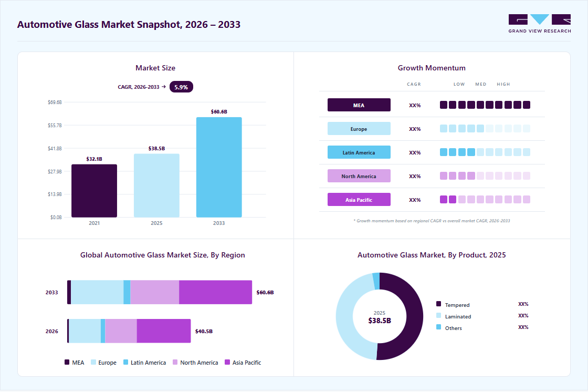Click the Latin America legend swatch under the regional chart

click(x=125, y=363)
